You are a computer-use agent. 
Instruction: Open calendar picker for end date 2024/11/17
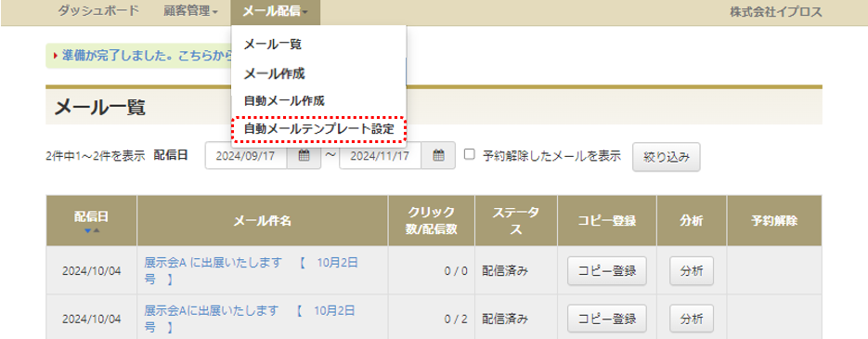coord(438,156)
